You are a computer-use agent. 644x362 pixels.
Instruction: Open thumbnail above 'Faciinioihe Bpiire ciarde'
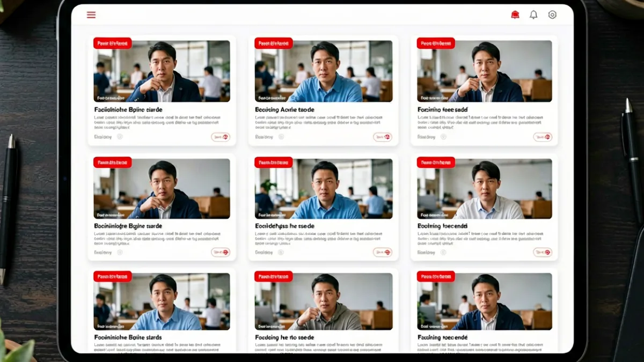[162, 71]
